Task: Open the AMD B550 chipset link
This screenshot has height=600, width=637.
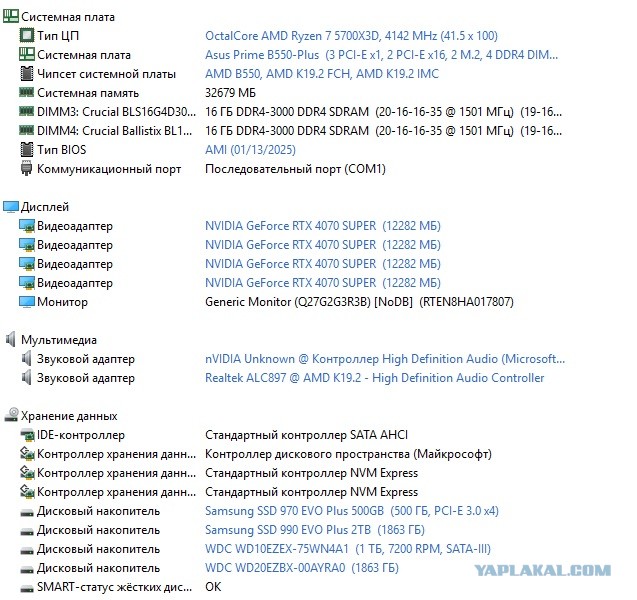Action: coord(322,74)
